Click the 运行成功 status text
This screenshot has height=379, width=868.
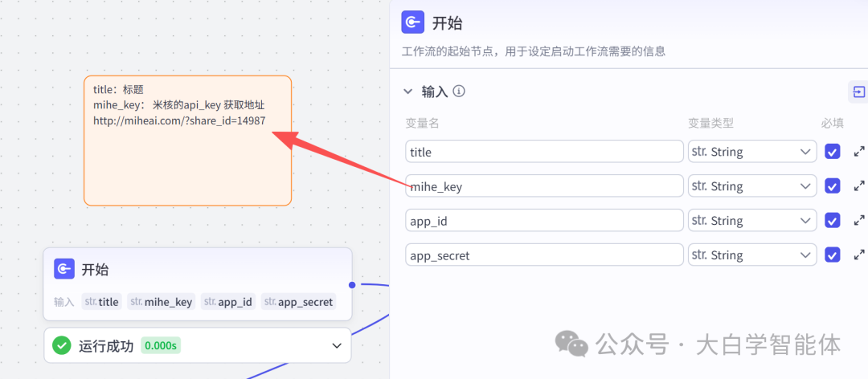(x=106, y=346)
